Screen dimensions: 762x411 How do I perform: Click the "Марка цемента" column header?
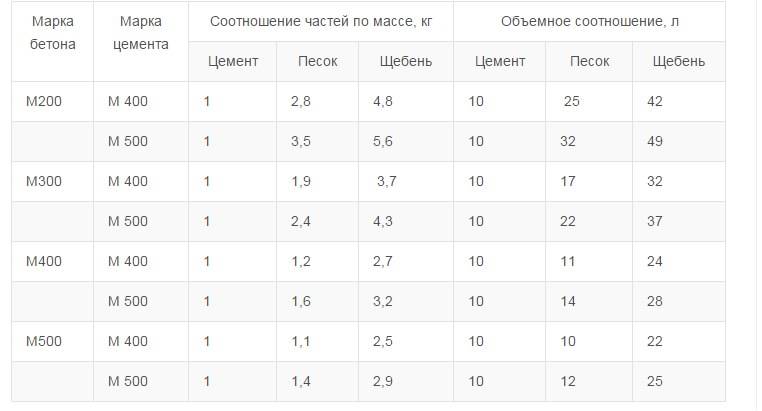point(140,33)
